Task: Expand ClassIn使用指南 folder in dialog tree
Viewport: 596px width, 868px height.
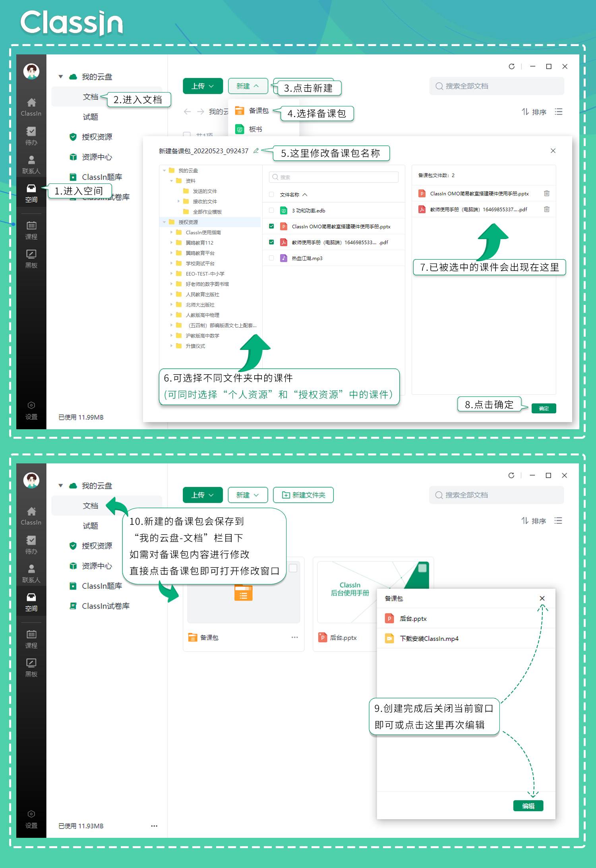Action: [x=172, y=232]
